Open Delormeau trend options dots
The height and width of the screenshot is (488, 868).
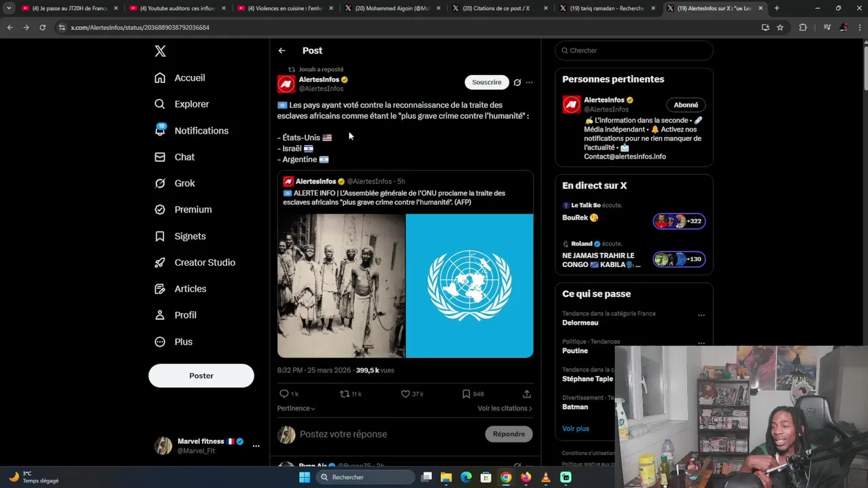click(x=701, y=315)
